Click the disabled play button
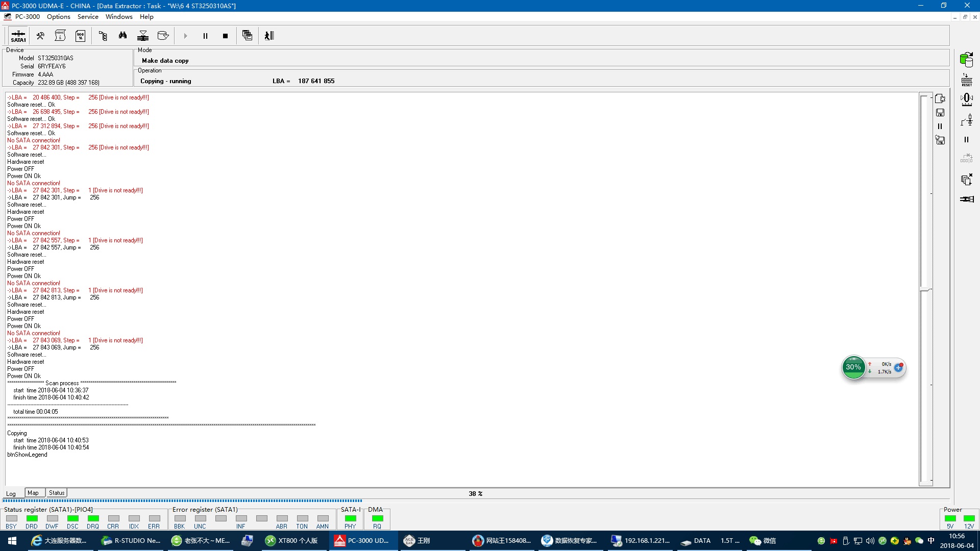This screenshot has width=980, height=551. tap(185, 36)
